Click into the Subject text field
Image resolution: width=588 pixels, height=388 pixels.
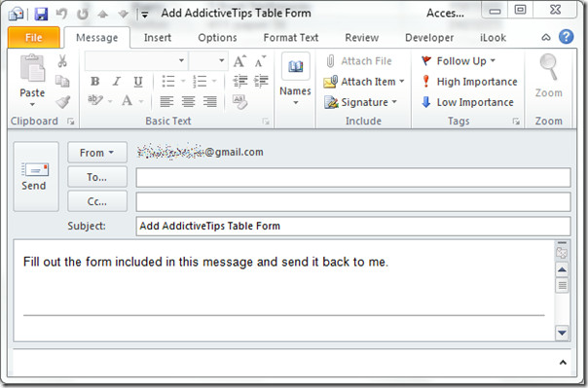pos(353,226)
